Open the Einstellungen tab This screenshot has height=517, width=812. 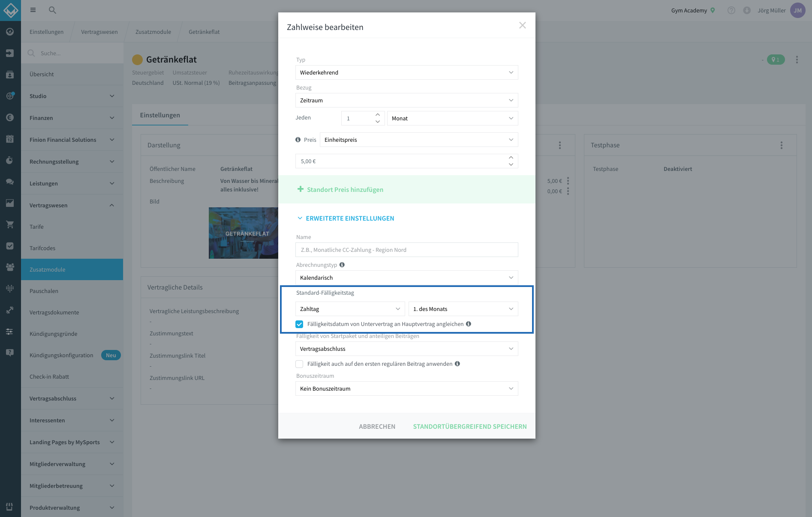click(x=160, y=115)
